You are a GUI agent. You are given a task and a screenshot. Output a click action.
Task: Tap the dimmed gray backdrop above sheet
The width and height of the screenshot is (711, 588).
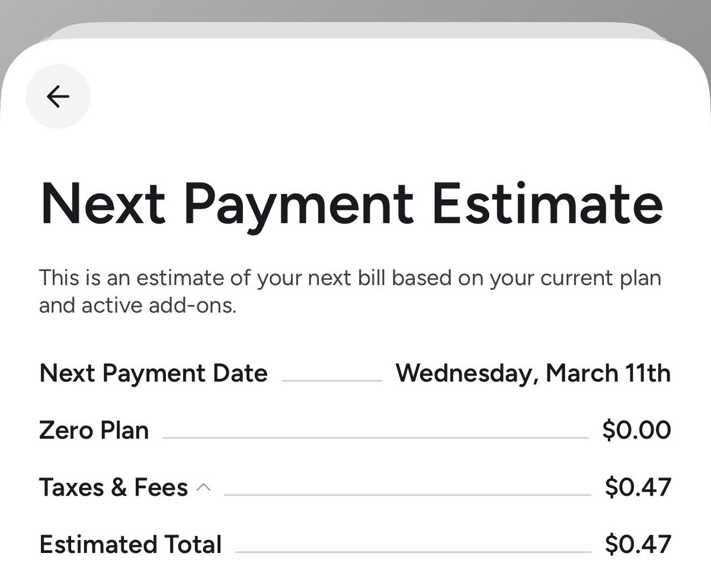[355, 9]
